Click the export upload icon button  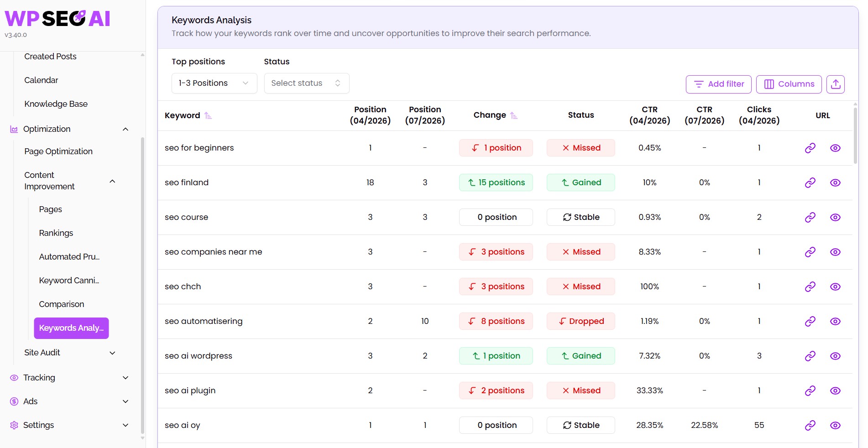click(836, 84)
